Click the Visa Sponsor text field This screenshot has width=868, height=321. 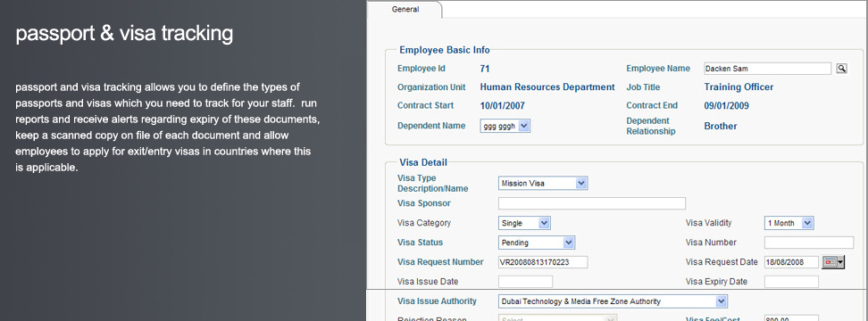point(592,203)
